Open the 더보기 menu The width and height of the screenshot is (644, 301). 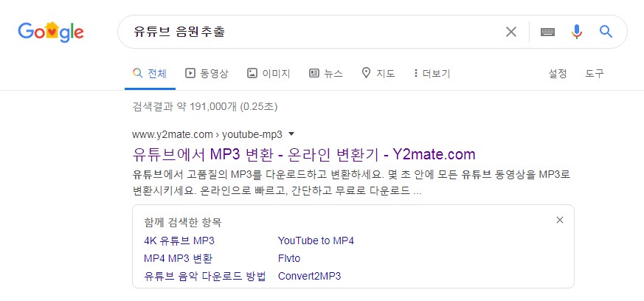coord(432,74)
